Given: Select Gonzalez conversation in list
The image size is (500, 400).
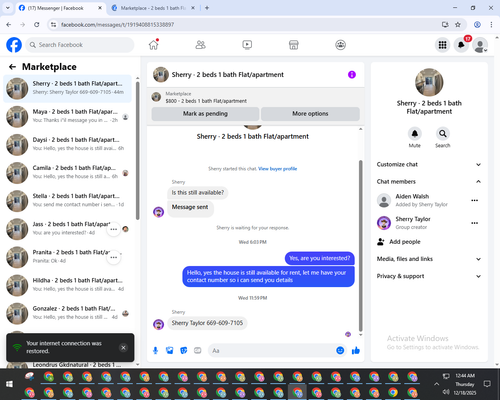Looking at the screenshot, I should pos(68,313).
